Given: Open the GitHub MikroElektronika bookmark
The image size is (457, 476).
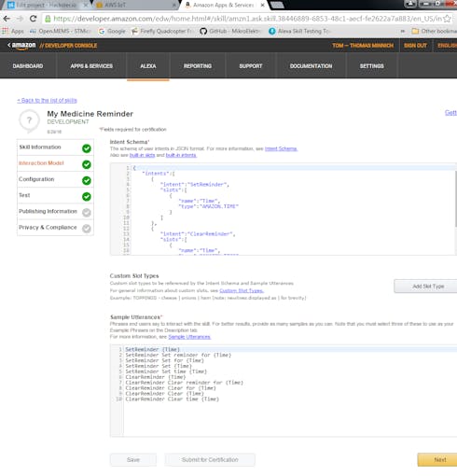Looking at the screenshot, I should point(229,31).
